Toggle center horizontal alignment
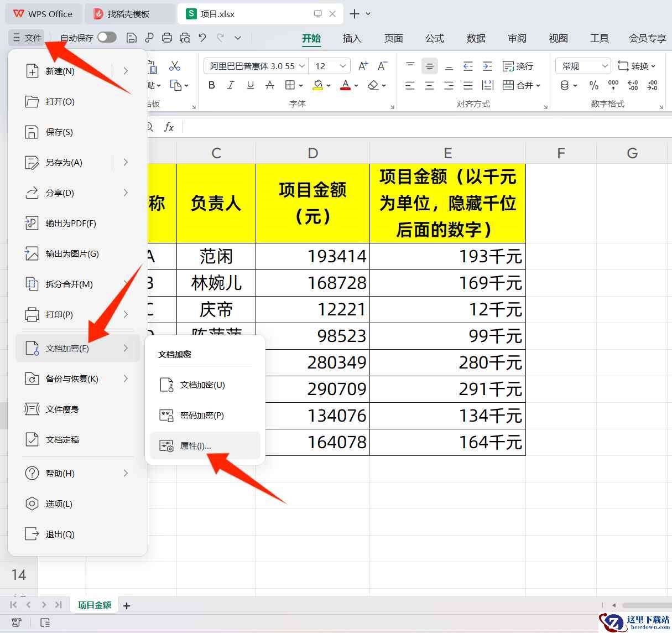This screenshot has height=633, width=672. [x=429, y=85]
